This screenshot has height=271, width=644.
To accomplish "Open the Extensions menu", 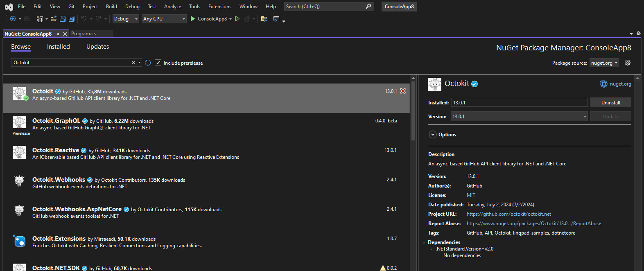I will click(x=220, y=7).
